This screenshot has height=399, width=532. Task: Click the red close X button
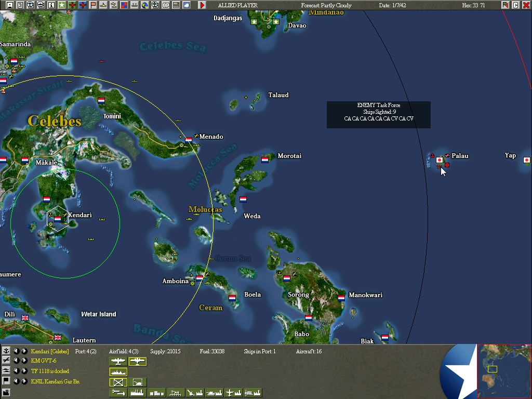coord(526,5)
